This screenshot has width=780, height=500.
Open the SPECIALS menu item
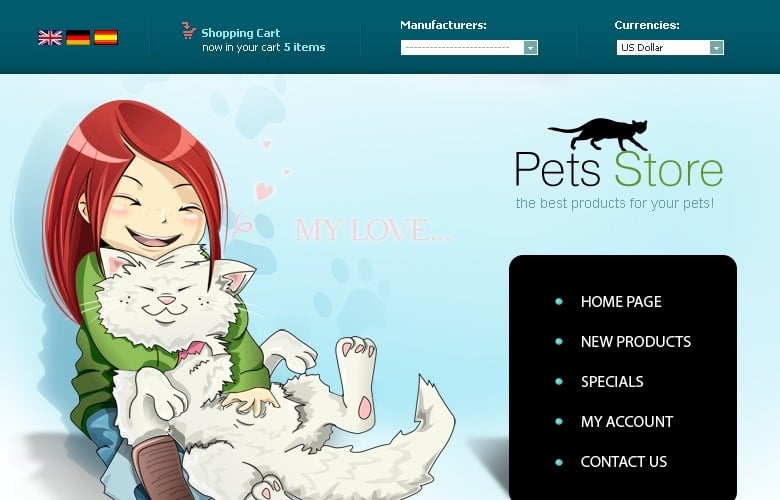coord(612,382)
